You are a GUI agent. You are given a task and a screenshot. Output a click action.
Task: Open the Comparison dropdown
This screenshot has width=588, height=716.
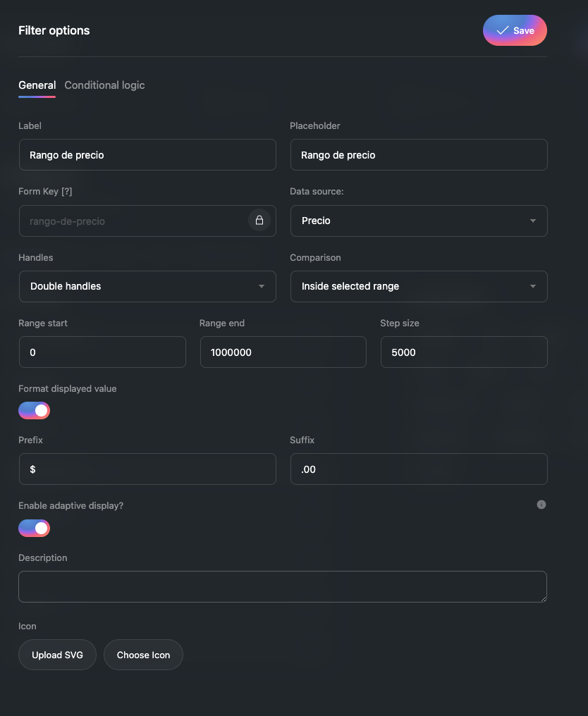(x=419, y=286)
